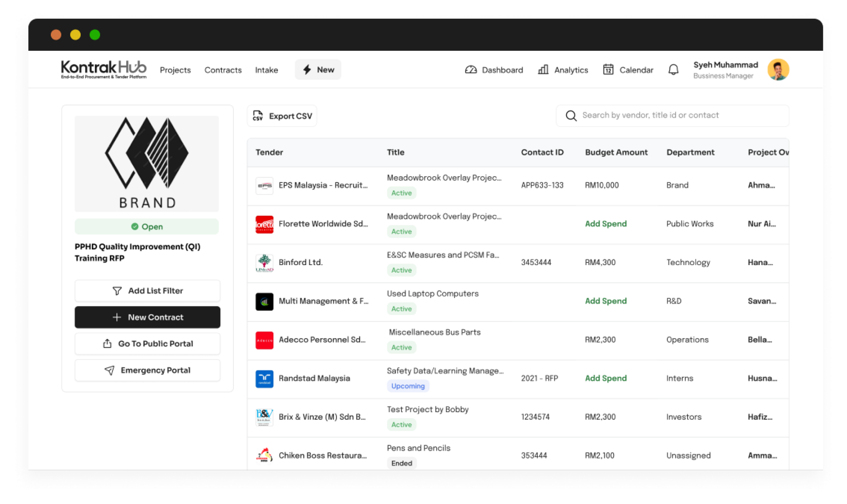Click Public Works department cell
The height and width of the screenshot is (504, 847).
[x=690, y=224]
